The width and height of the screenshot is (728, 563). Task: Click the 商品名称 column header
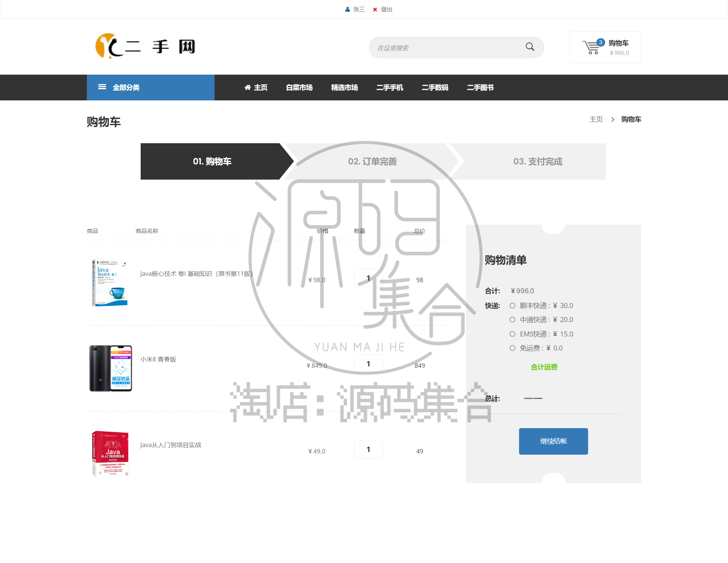(147, 231)
